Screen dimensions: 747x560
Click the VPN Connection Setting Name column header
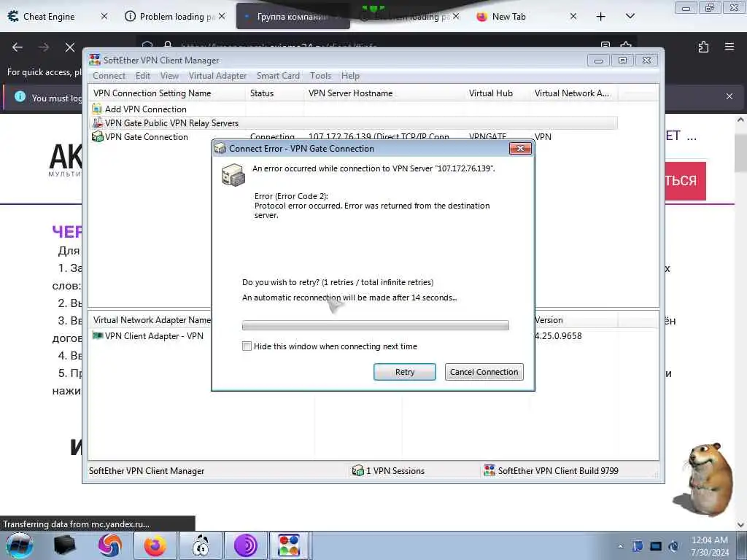click(167, 93)
